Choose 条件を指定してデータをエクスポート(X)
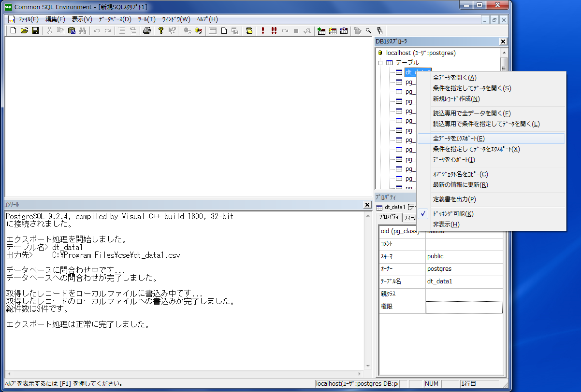 (x=491, y=149)
